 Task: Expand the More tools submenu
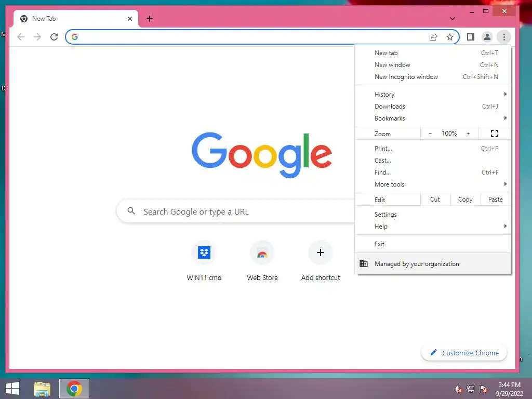pyautogui.click(x=433, y=184)
